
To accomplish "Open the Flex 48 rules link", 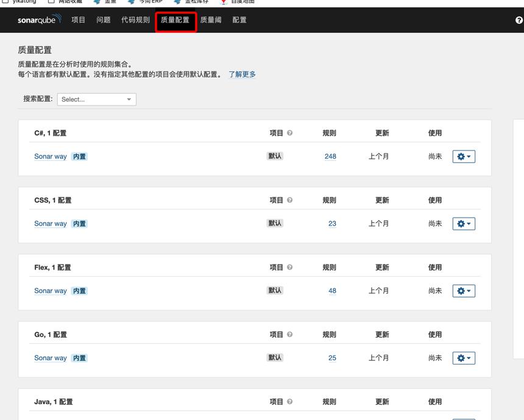I will click(332, 291).
